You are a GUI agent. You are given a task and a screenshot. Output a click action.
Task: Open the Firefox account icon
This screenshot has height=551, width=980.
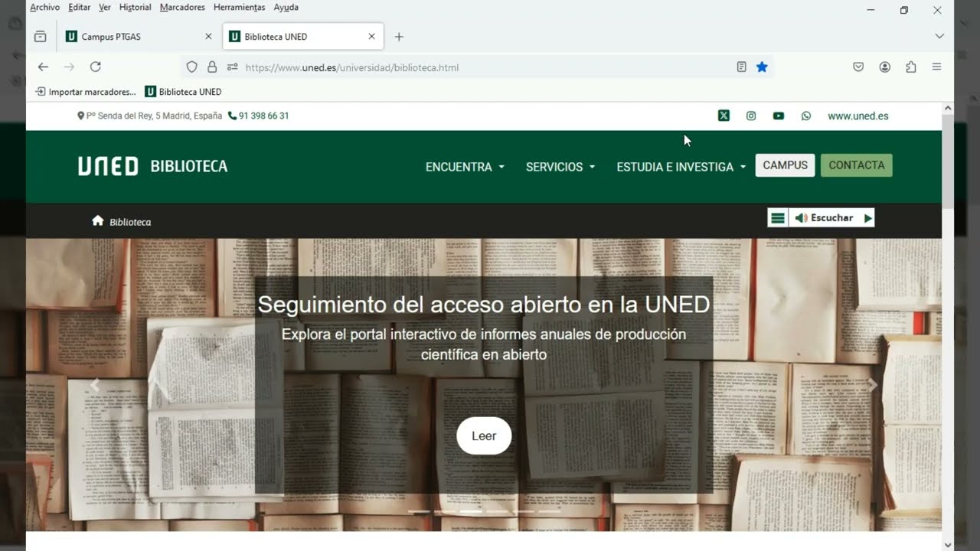point(884,67)
